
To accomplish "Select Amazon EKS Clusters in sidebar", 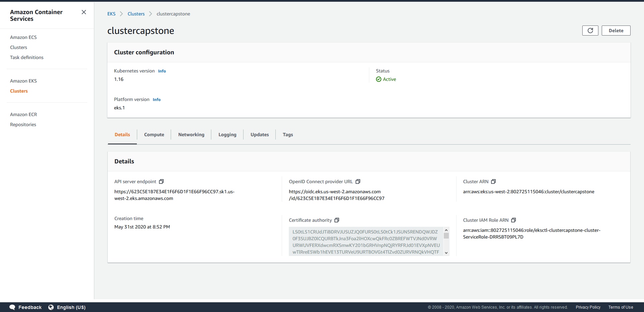I will pyautogui.click(x=19, y=91).
